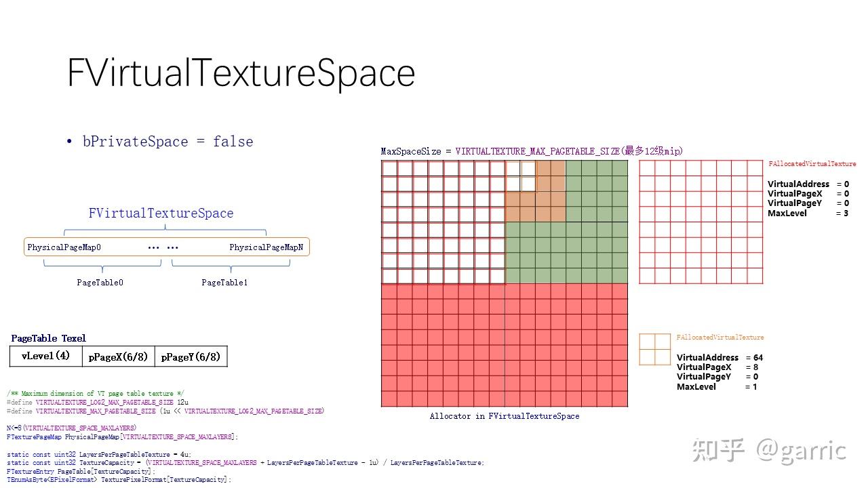
Task: Expand the PageTable0 brace label
Action: click(100, 283)
